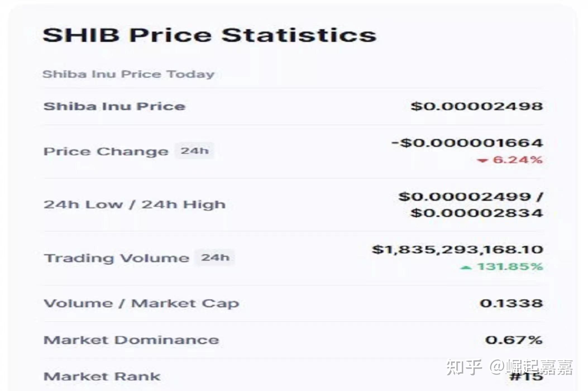Click the green up arrow beside 131.85%
The width and height of the screenshot is (588, 391).
(x=466, y=268)
